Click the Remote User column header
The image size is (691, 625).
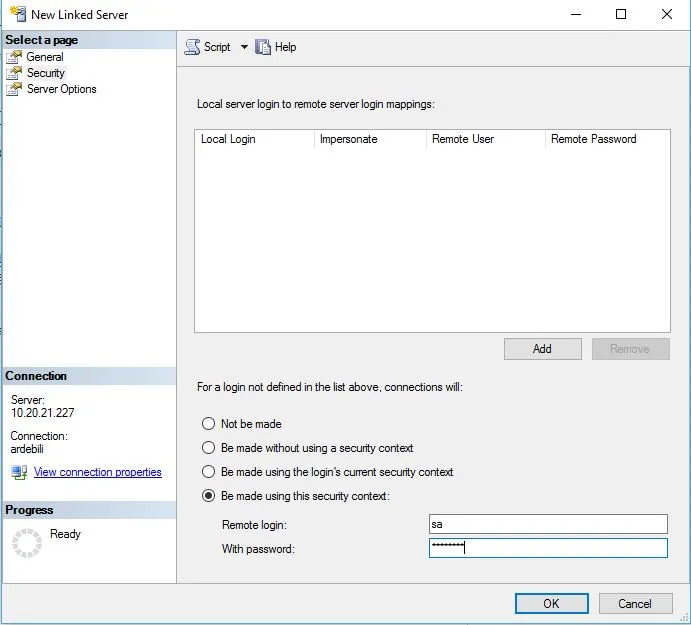click(486, 139)
